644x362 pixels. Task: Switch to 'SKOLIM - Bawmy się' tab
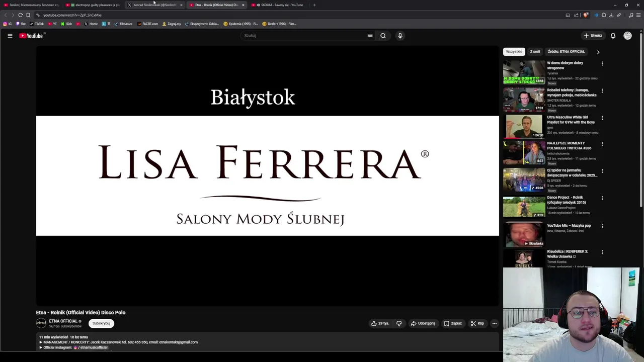[x=279, y=5]
